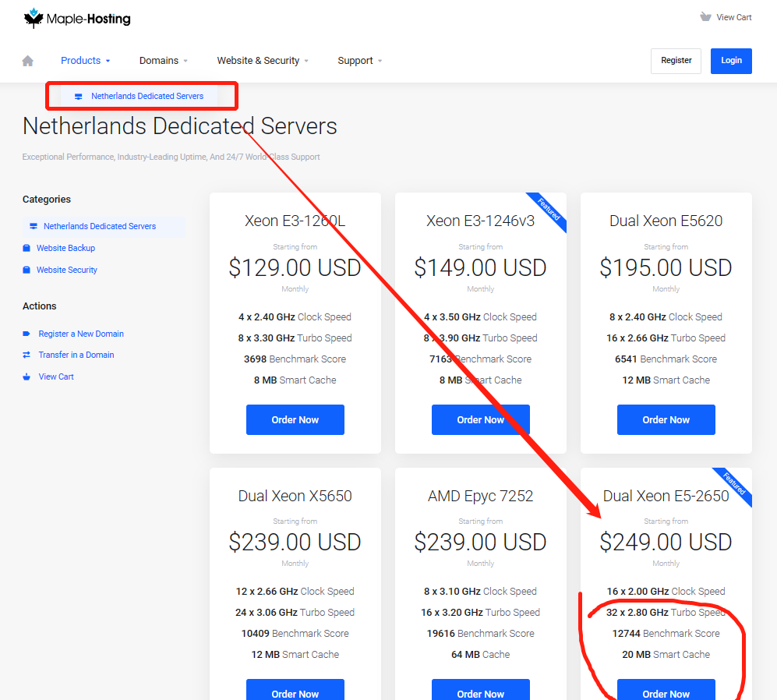Click the Dual Xeon X5650 card title
This screenshot has width=777, height=700.
tap(295, 496)
